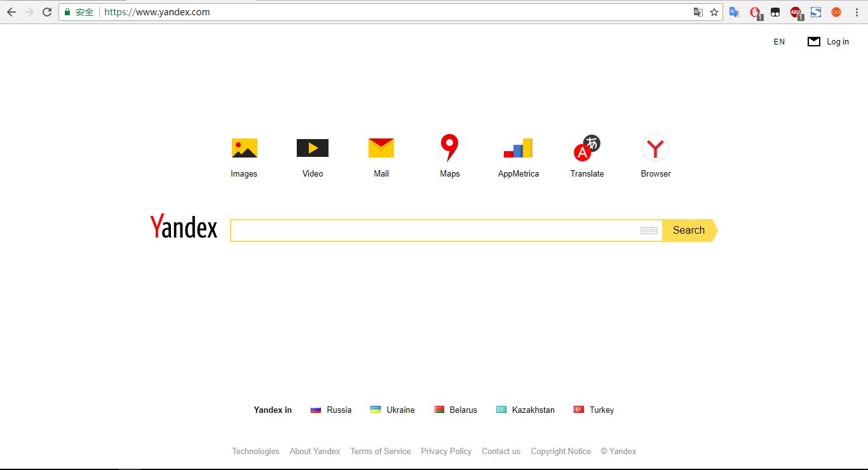
Task: Click the Belarus flag icon
Action: (x=439, y=410)
